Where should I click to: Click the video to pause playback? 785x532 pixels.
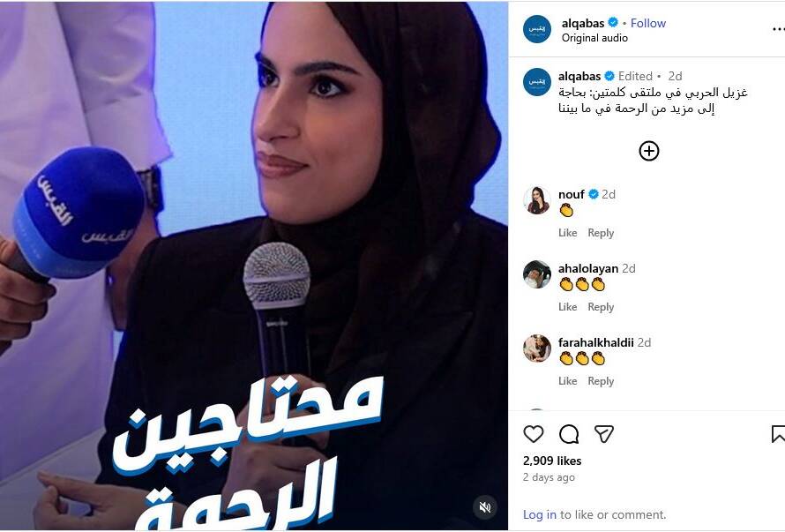[x=254, y=266]
